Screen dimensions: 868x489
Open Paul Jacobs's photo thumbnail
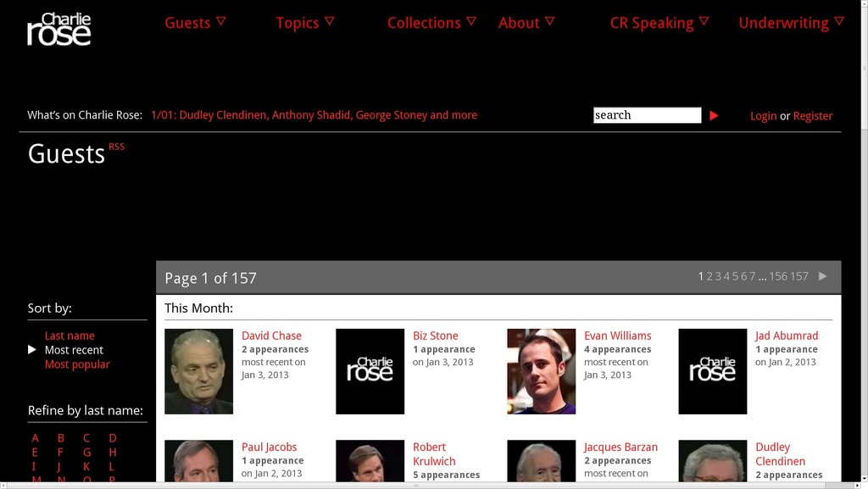click(198, 461)
